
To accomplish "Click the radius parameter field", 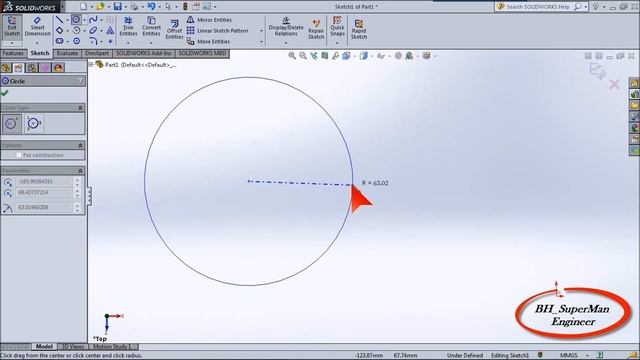I will [44, 207].
